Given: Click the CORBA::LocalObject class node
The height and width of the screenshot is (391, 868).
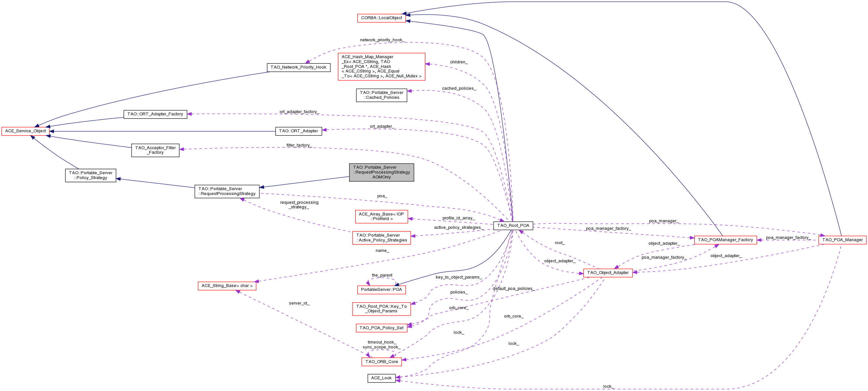Looking at the screenshot, I should coord(381,18).
